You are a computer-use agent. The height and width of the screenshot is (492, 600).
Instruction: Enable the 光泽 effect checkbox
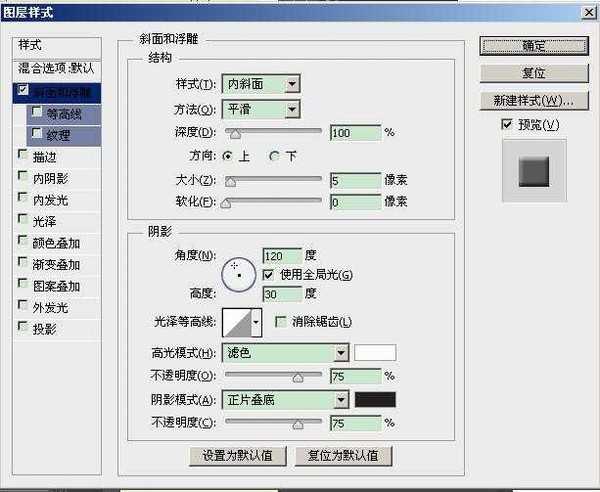[23, 219]
